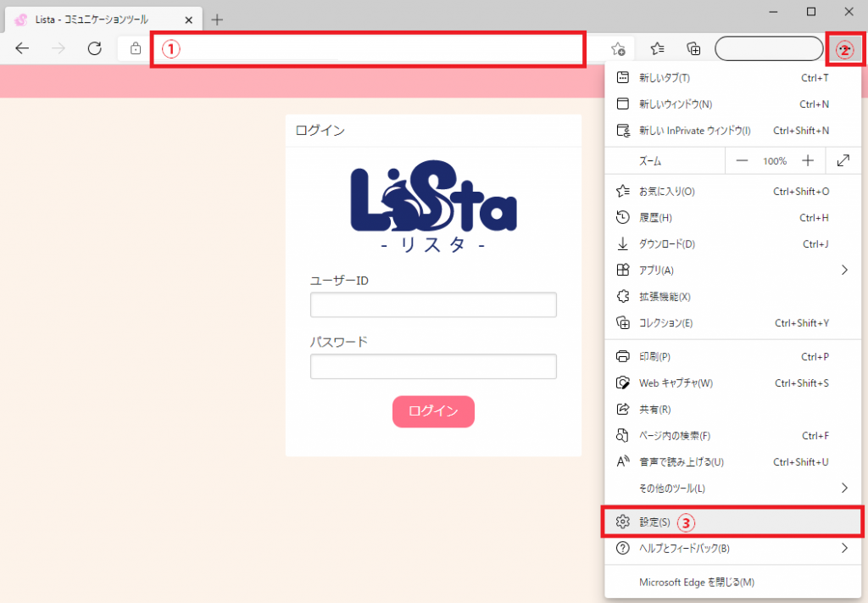Open 設定(S) in the menu
Image resolution: width=868 pixels, height=603 pixels.
point(732,522)
